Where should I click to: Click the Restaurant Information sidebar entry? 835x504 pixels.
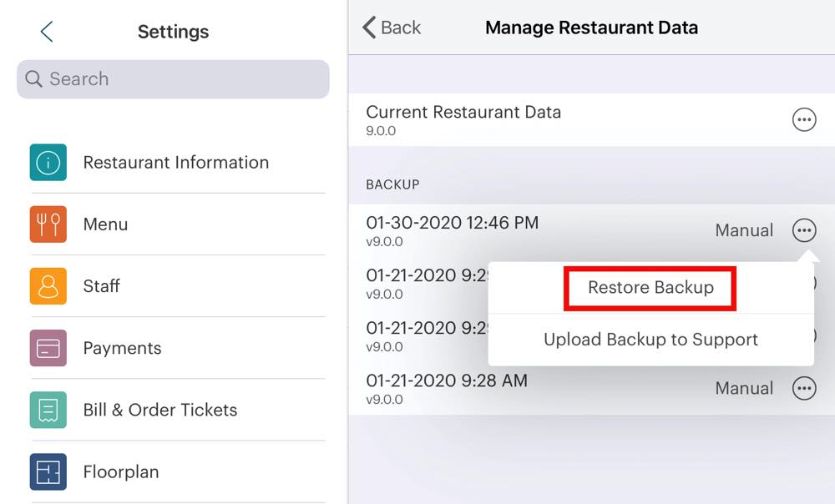coord(175,162)
